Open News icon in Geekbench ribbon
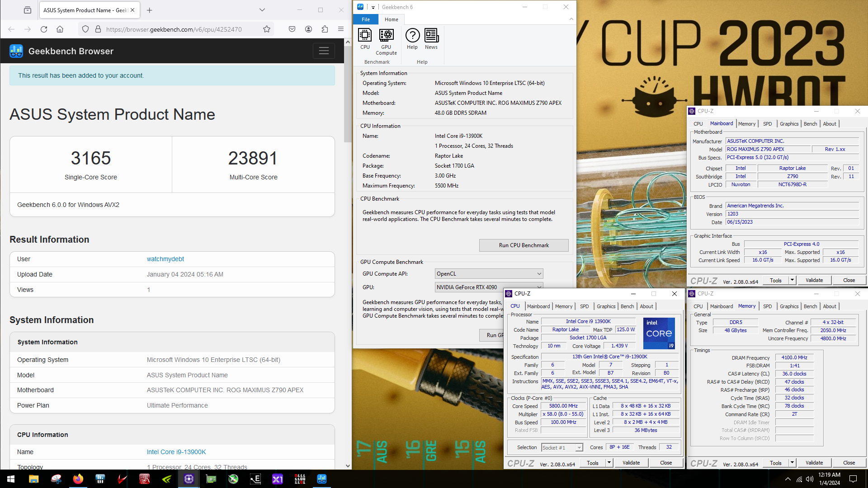Image resolution: width=868 pixels, height=488 pixels. click(x=431, y=39)
